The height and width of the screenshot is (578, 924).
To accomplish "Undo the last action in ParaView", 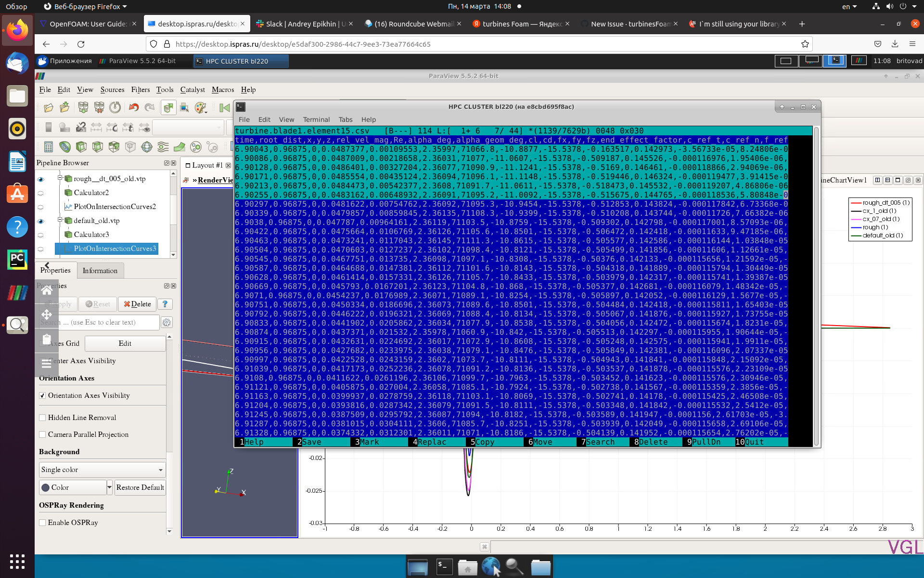I will (134, 107).
